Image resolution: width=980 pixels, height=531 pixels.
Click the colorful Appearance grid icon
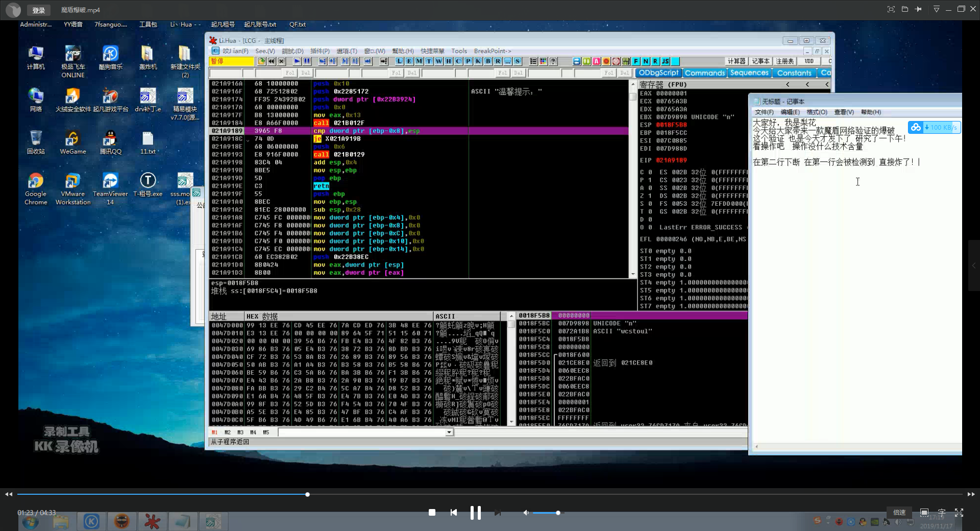pyautogui.click(x=543, y=61)
